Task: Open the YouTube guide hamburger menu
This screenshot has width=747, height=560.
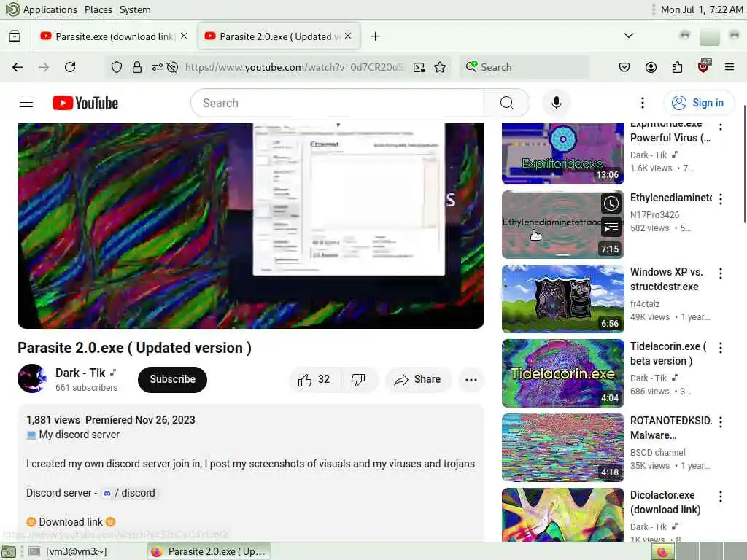Action: [26, 102]
